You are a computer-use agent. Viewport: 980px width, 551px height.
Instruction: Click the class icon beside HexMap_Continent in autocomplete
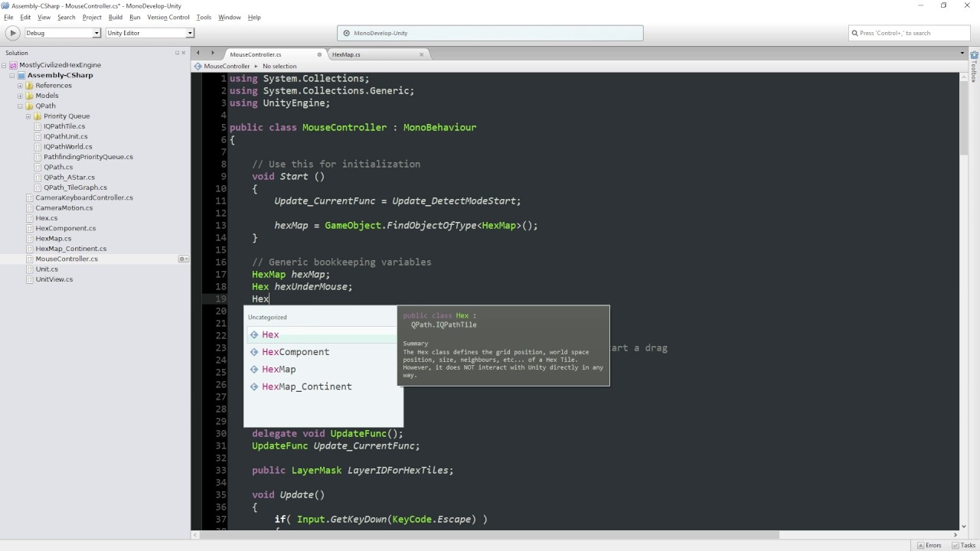click(254, 386)
